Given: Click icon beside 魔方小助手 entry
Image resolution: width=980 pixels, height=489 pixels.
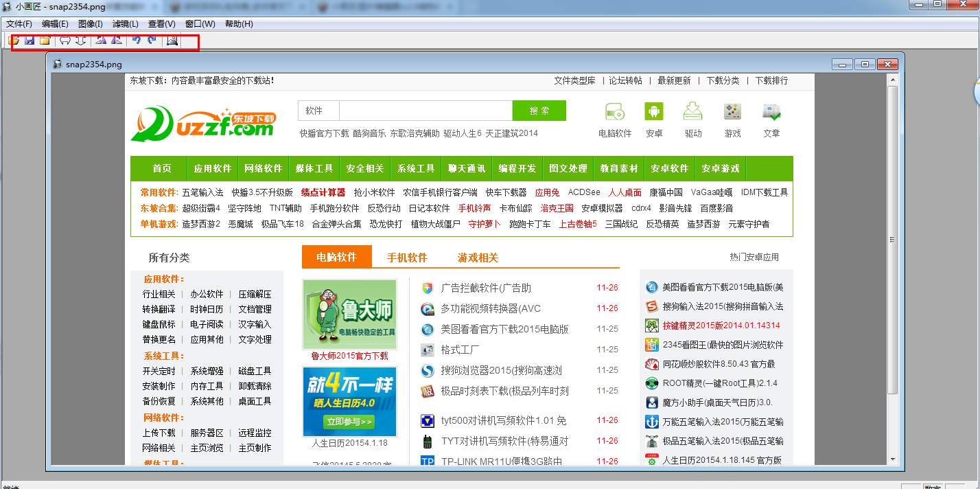Looking at the screenshot, I should pos(652,402).
